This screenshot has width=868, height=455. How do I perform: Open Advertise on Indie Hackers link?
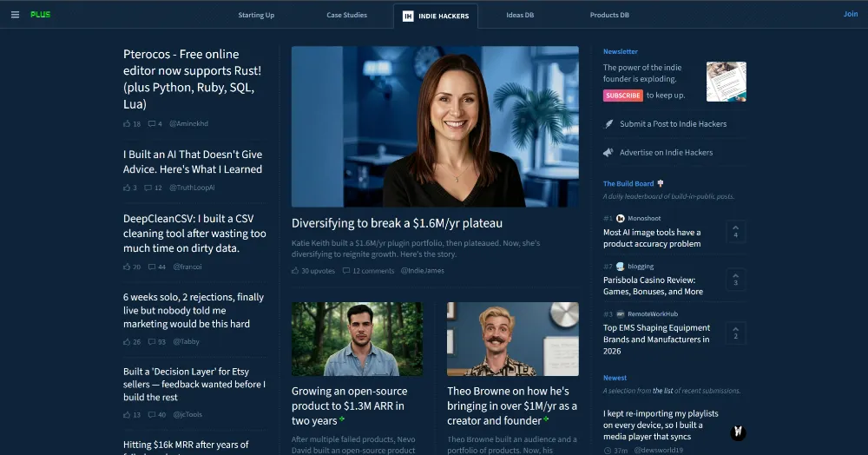tap(666, 152)
